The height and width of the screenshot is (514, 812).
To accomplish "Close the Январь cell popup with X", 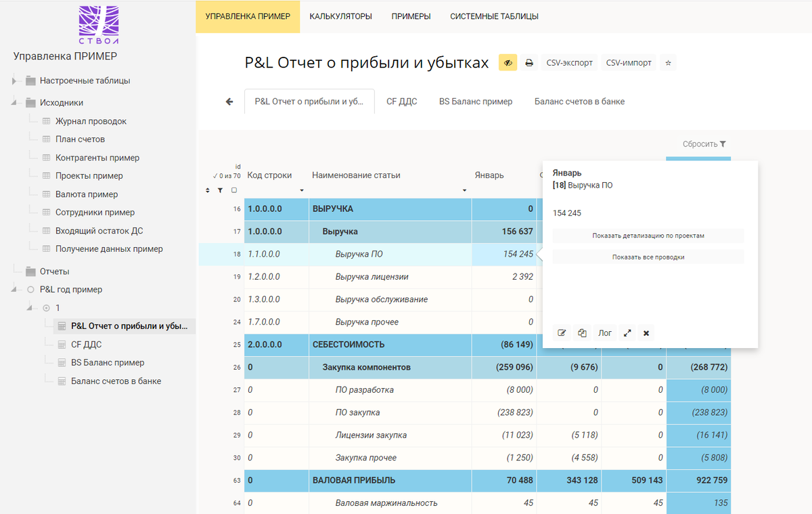I will pyautogui.click(x=646, y=333).
